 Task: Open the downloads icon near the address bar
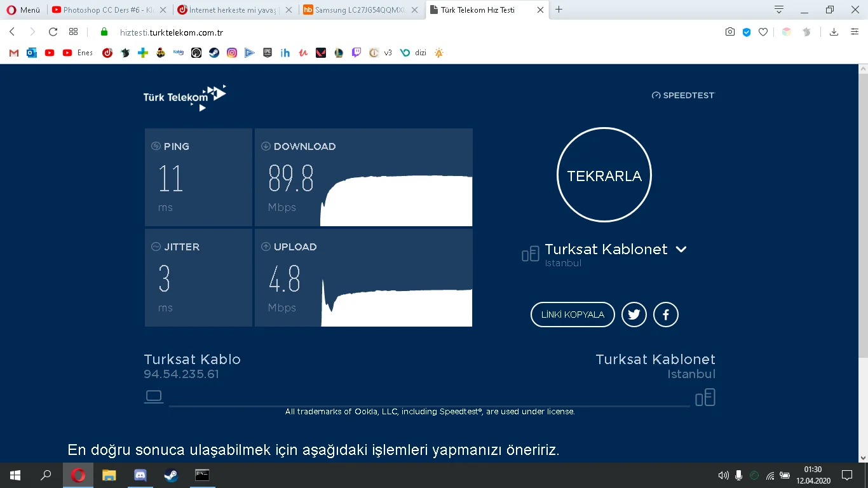tap(834, 31)
